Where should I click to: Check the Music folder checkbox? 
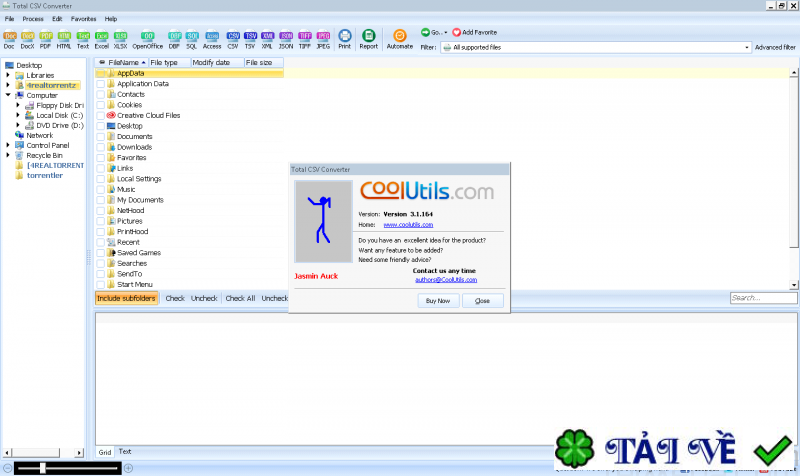(x=101, y=189)
